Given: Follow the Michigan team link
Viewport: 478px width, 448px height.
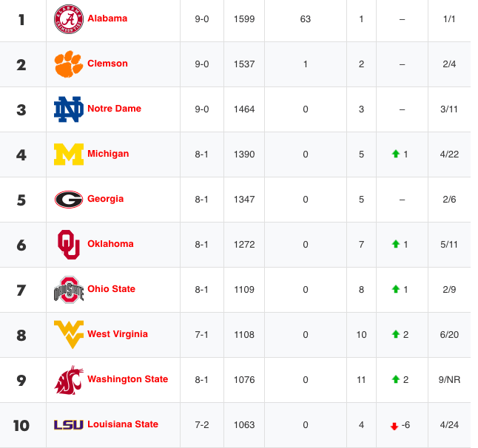Looking at the screenshot, I should 108,154.
